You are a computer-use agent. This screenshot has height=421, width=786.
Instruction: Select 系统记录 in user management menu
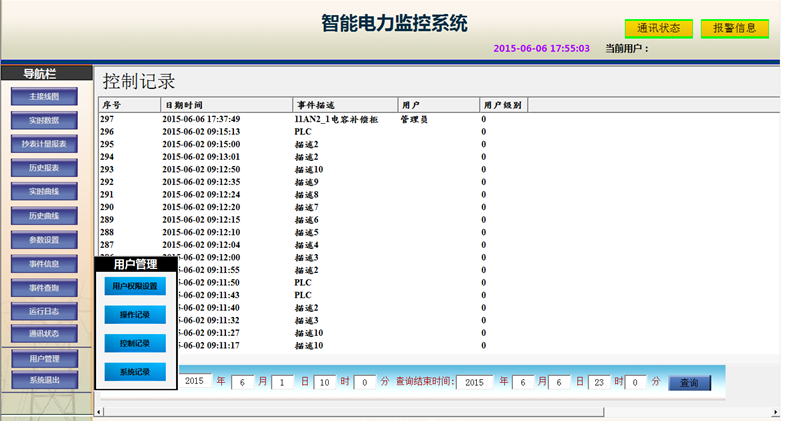coord(135,372)
